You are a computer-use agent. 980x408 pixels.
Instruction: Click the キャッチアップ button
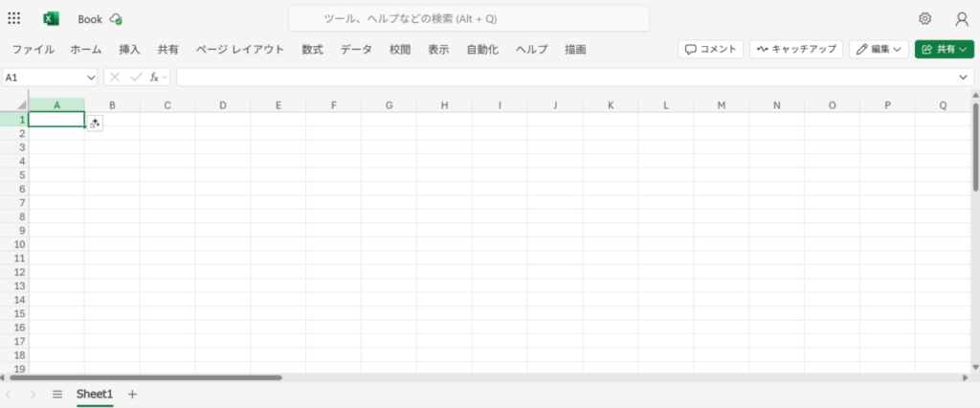click(x=797, y=50)
